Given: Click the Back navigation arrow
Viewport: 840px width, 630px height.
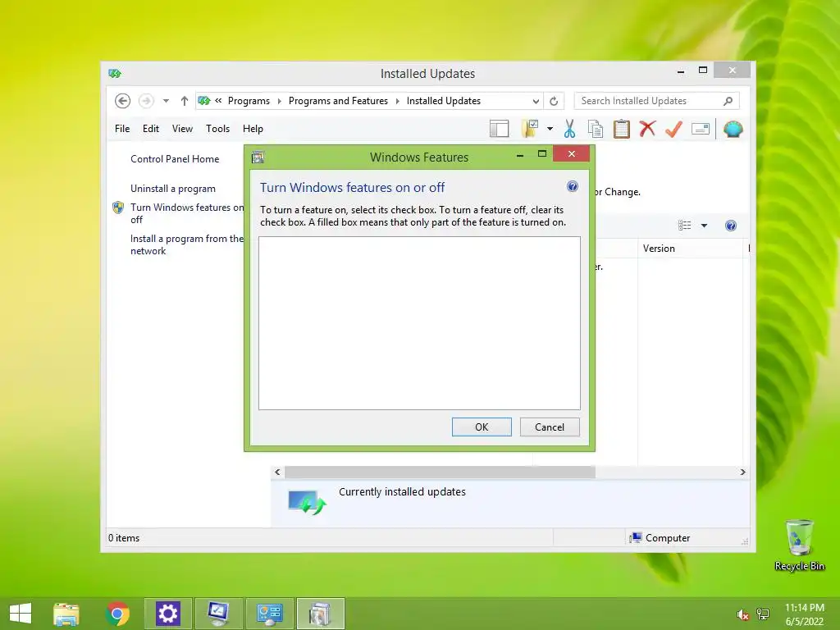Looking at the screenshot, I should (123, 101).
